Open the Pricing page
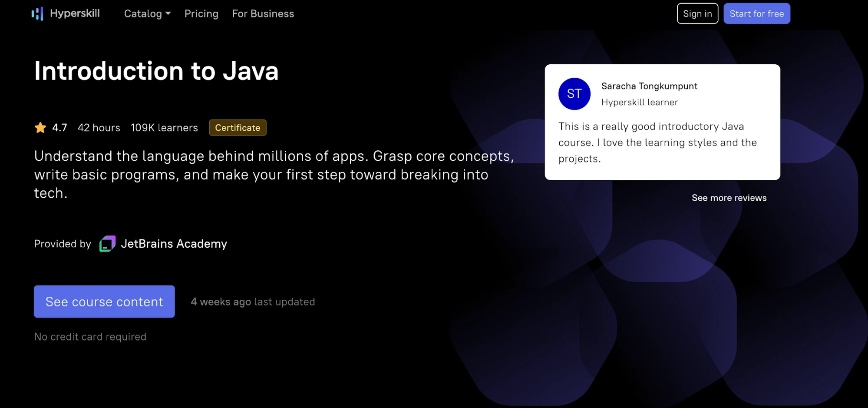Viewport: 868px width, 408px height. click(201, 14)
